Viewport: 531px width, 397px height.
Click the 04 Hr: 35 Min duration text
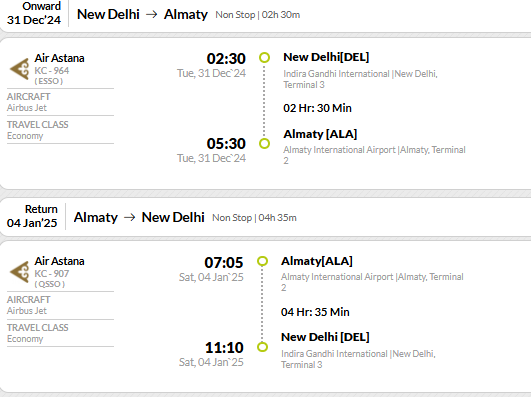315,312
